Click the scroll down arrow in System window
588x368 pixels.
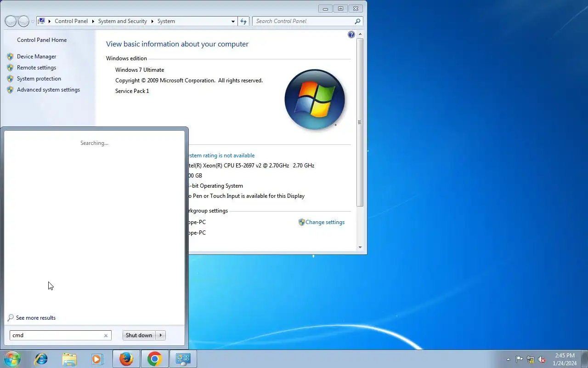click(360, 247)
